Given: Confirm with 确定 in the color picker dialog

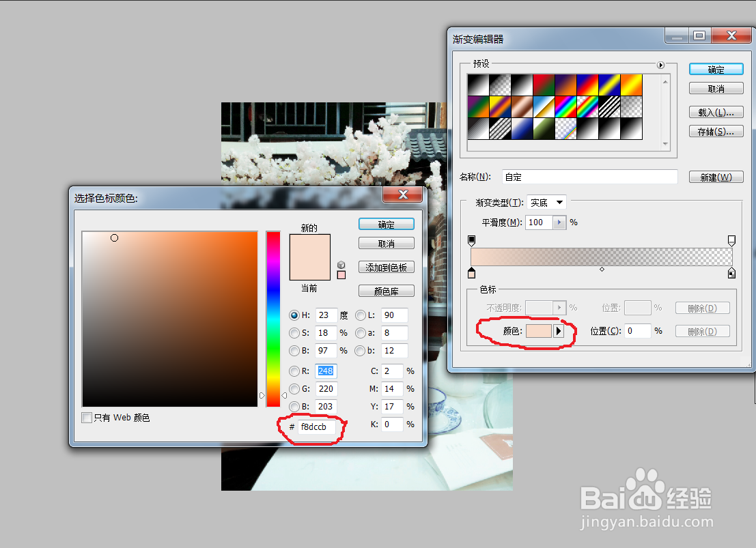Looking at the screenshot, I should (x=387, y=225).
